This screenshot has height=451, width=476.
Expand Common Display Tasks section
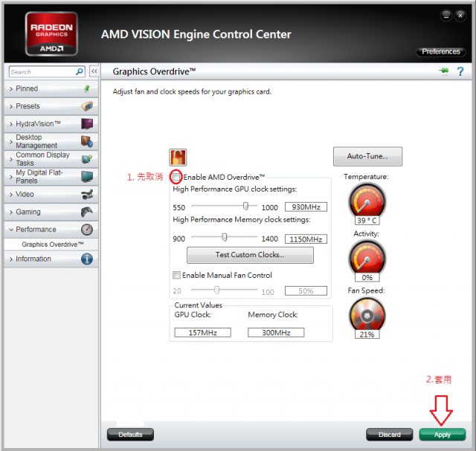coord(51,159)
